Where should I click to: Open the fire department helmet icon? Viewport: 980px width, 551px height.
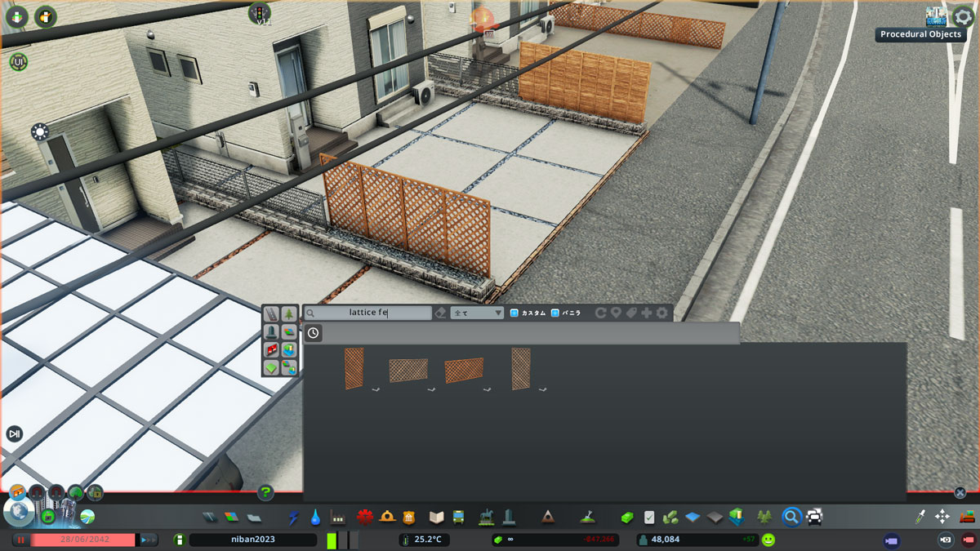click(386, 516)
